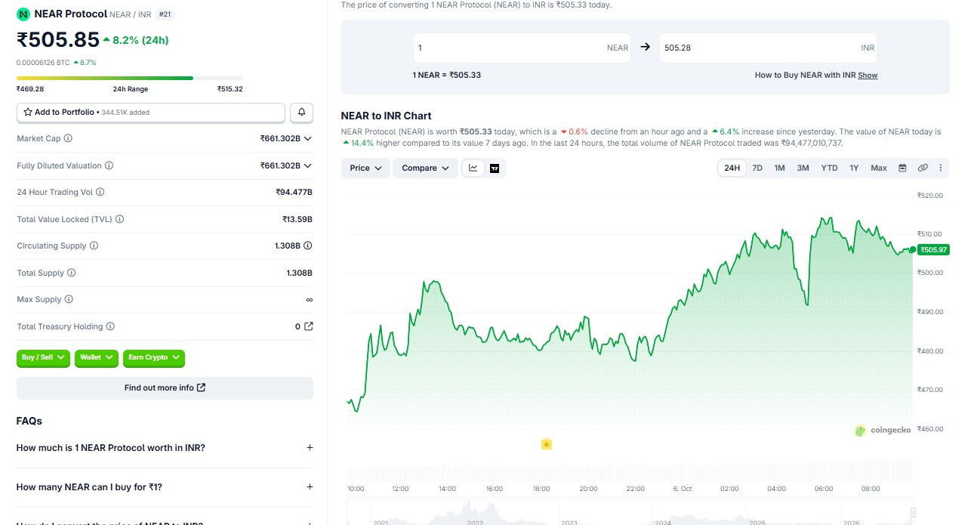Click the ₹469.28 range low value
The image size is (980, 525).
[x=30, y=89]
